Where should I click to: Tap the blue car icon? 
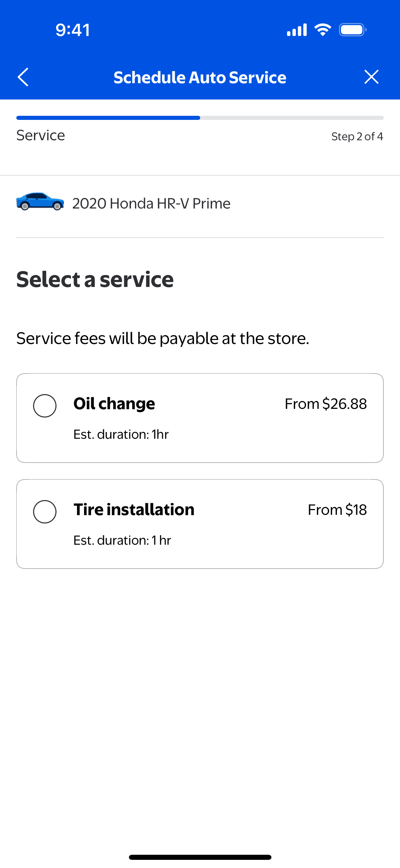(x=40, y=202)
